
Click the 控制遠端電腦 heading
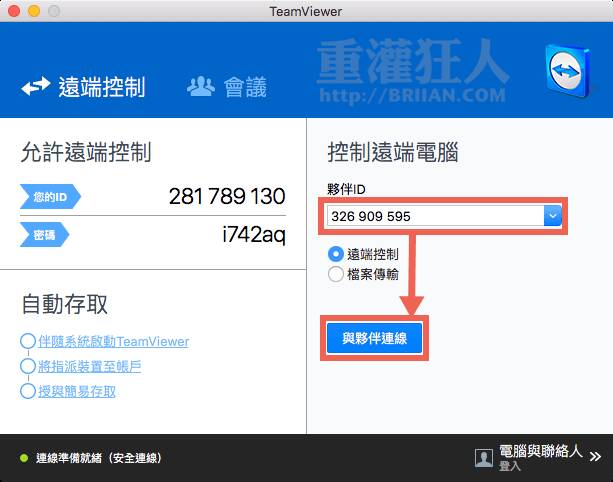(393, 152)
